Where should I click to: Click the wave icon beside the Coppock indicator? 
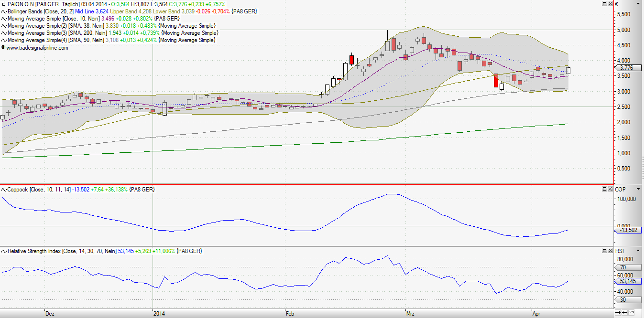point(4,190)
